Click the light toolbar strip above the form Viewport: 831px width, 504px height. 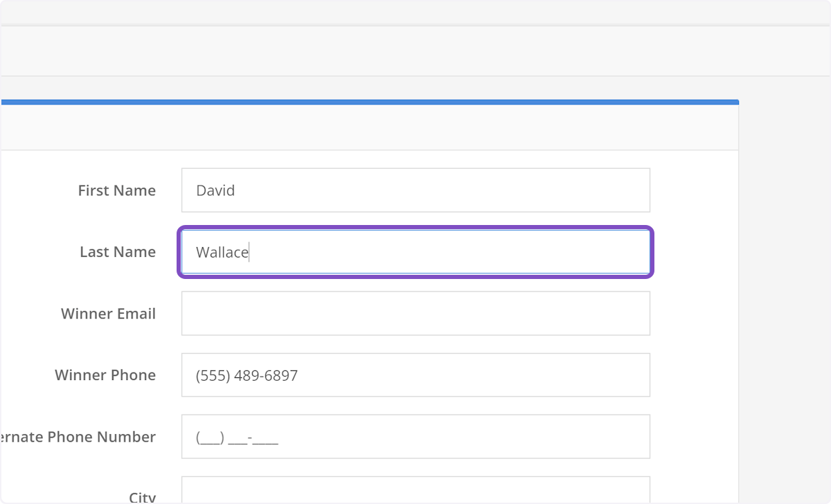tap(415, 51)
